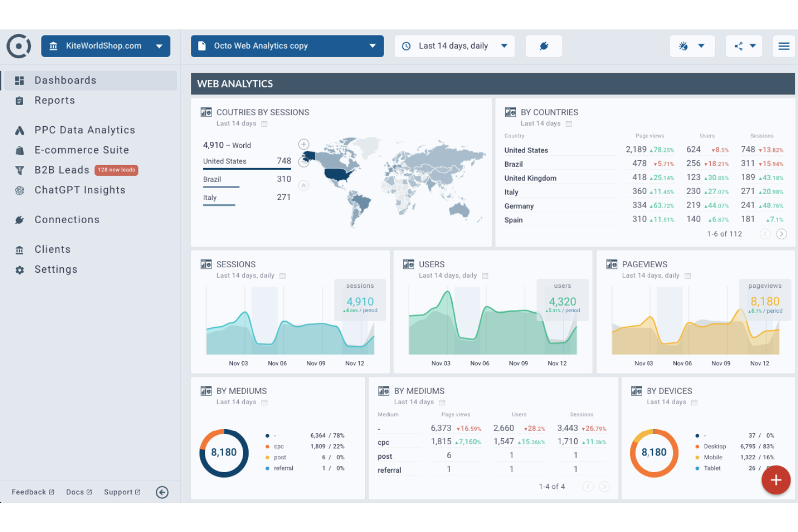The image size is (798, 532).
Task: Open the Support link
Action: [x=122, y=492]
